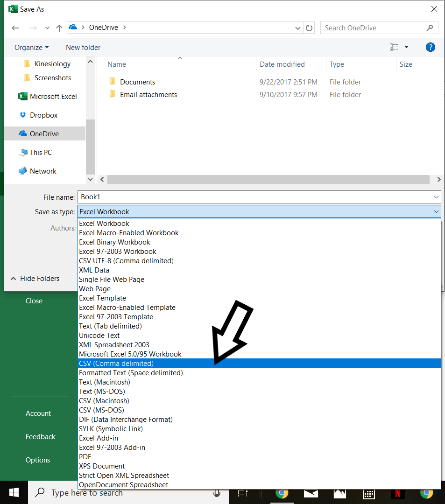Open the Organize menu
This screenshot has width=445, height=504.
pyautogui.click(x=31, y=48)
